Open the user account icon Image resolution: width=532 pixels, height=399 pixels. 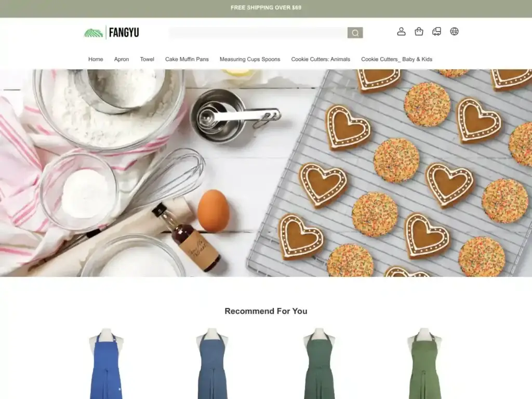click(402, 32)
